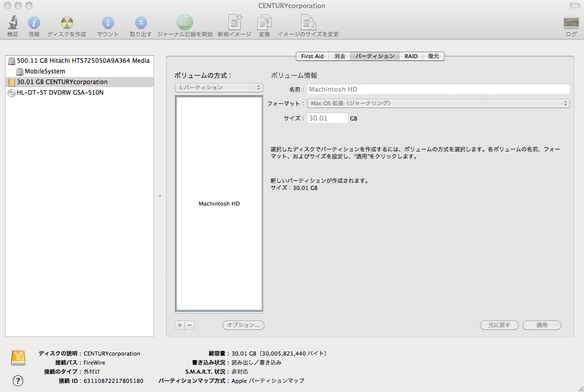Screen dimensions: 584x392
Task: Switch to the 消去 (Erase) tab
Action: pyautogui.click(x=339, y=56)
